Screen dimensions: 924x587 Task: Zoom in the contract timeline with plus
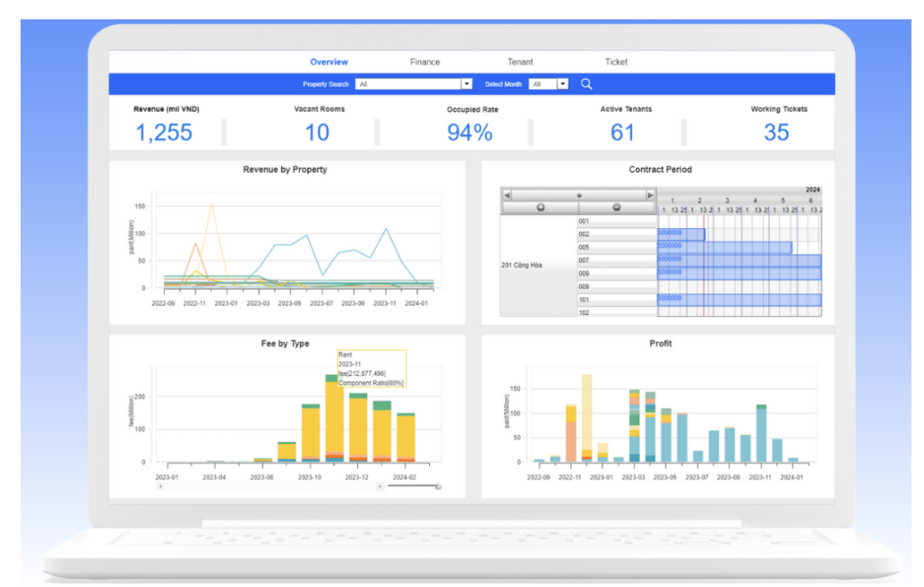pos(540,208)
